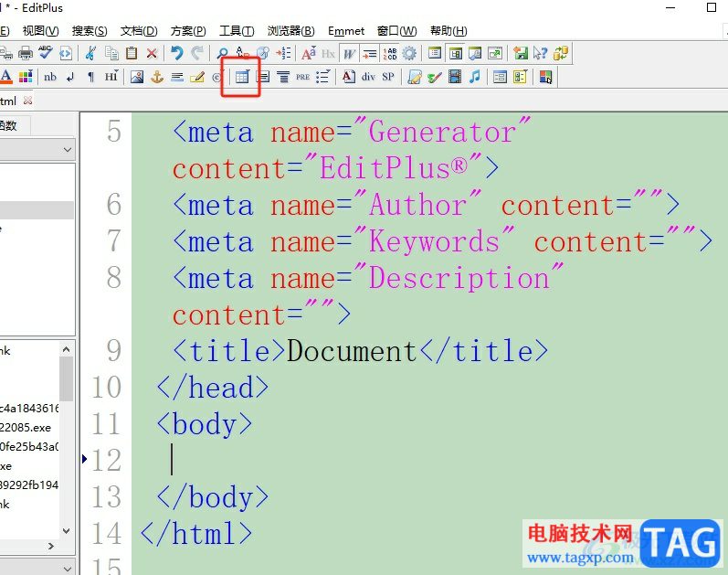Close the html document tab with its X
The image size is (728, 575).
point(27,101)
